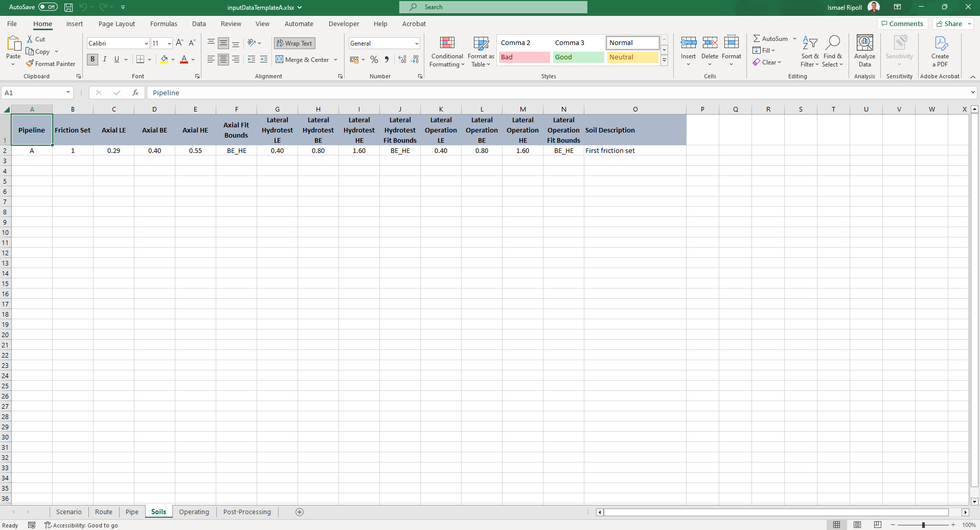
Task: Open Conditional Formatting menu
Action: [x=447, y=52]
